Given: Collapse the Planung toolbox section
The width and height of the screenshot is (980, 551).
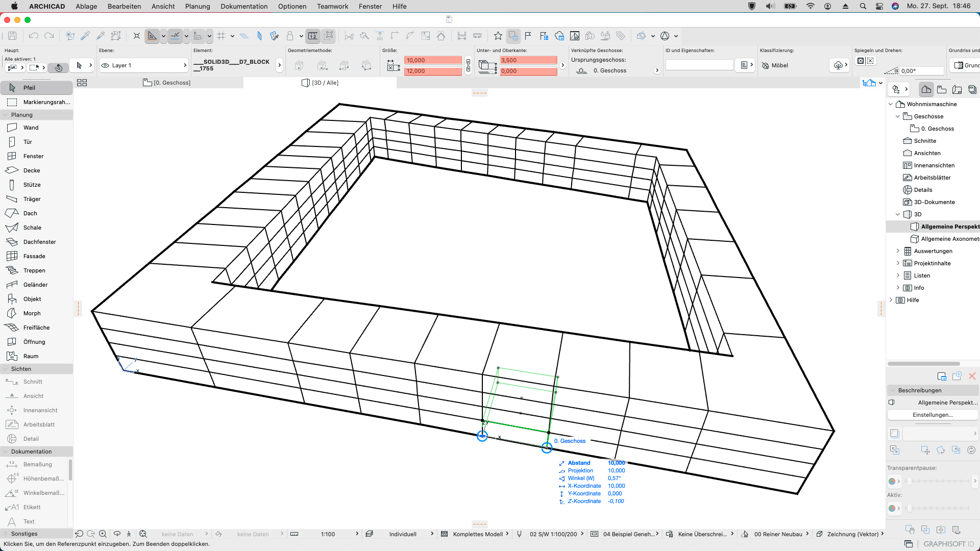Looking at the screenshot, I should point(6,115).
